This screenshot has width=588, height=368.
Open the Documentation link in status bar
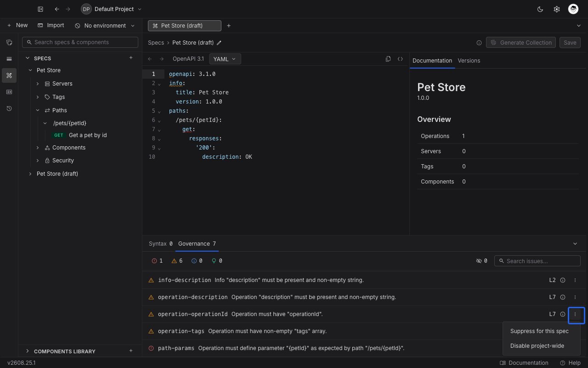coord(524,363)
